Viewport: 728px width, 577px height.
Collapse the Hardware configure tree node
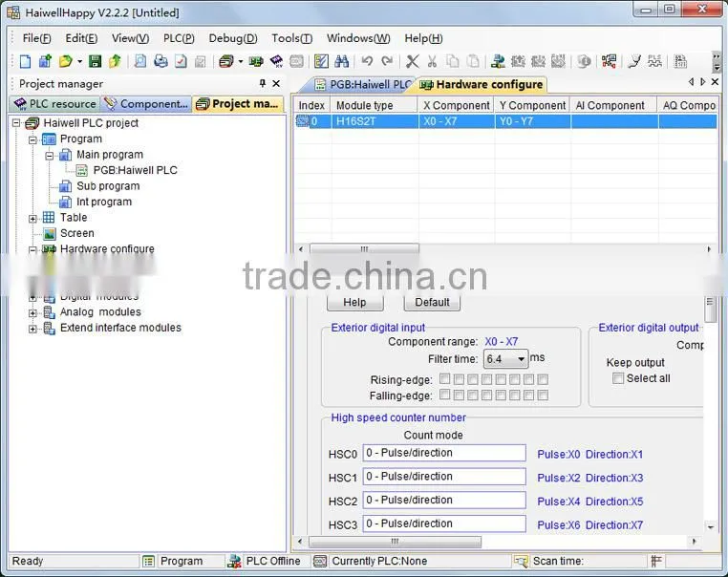[33, 249]
